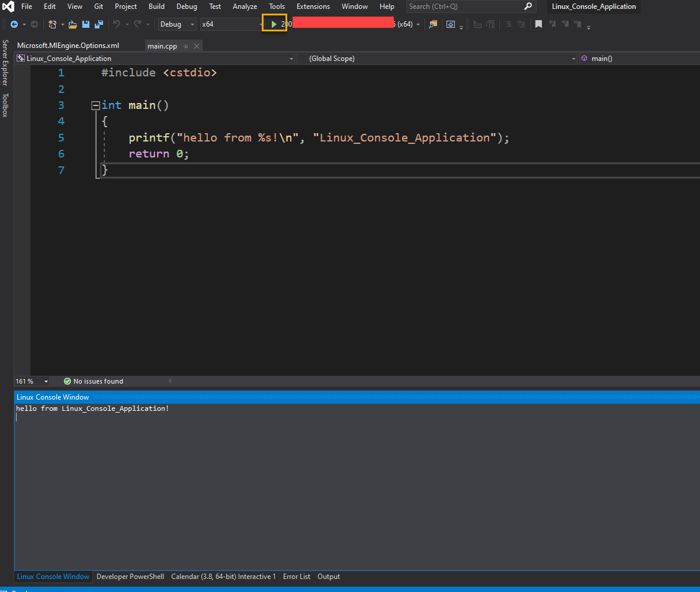
Task: Open the Build menu
Action: [x=157, y=7]
